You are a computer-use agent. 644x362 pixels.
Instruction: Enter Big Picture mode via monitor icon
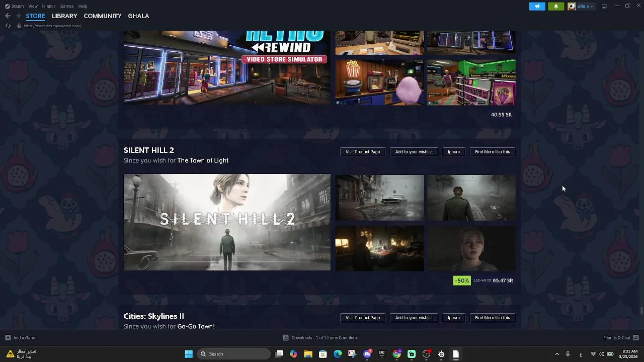click(604, 6)
